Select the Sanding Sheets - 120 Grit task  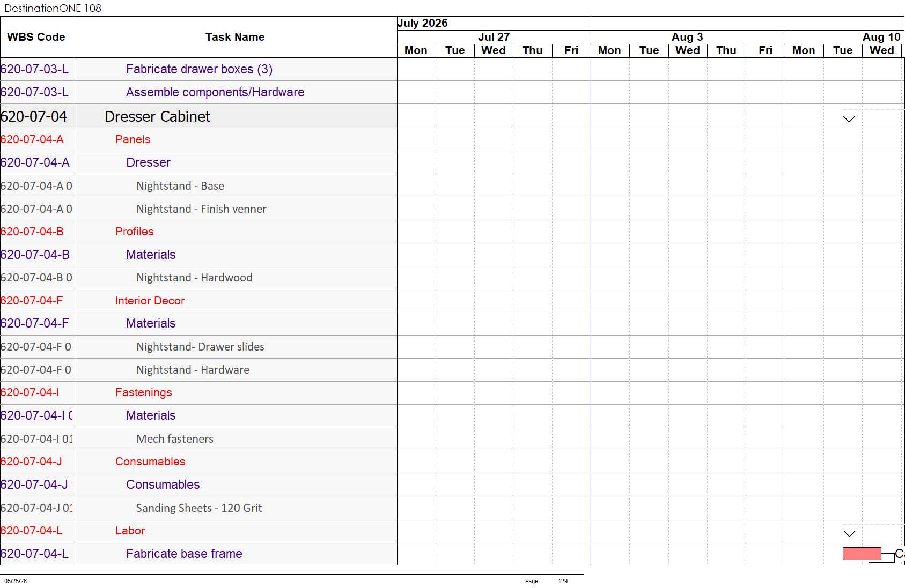(x=199, y=508)
